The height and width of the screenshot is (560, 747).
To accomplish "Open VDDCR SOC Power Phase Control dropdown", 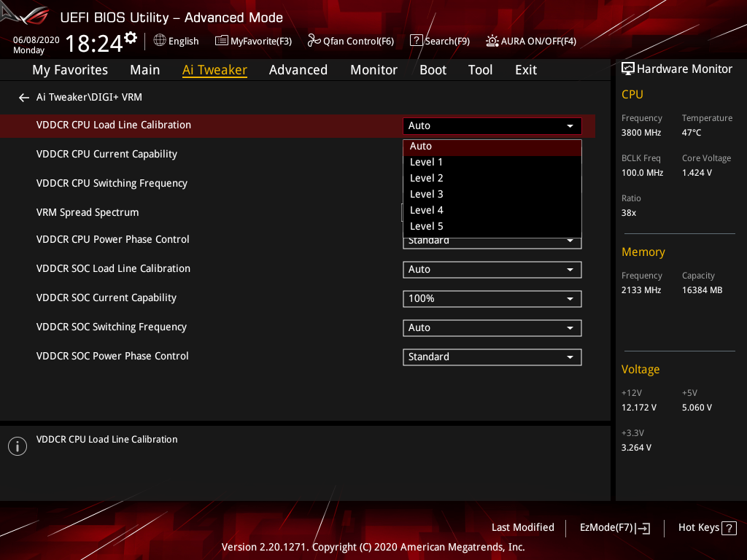I will (492, 357).
